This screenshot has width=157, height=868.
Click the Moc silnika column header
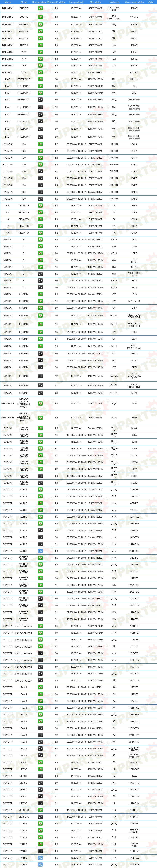(96, 2)
